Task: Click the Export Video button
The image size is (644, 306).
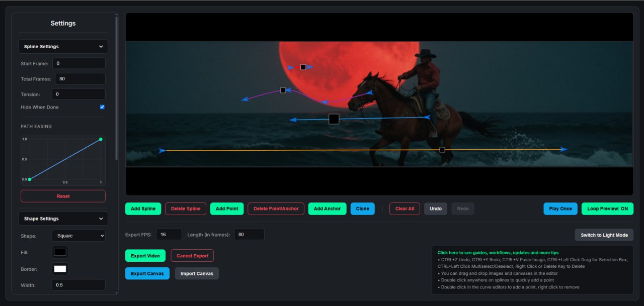Action: [145, 256]
